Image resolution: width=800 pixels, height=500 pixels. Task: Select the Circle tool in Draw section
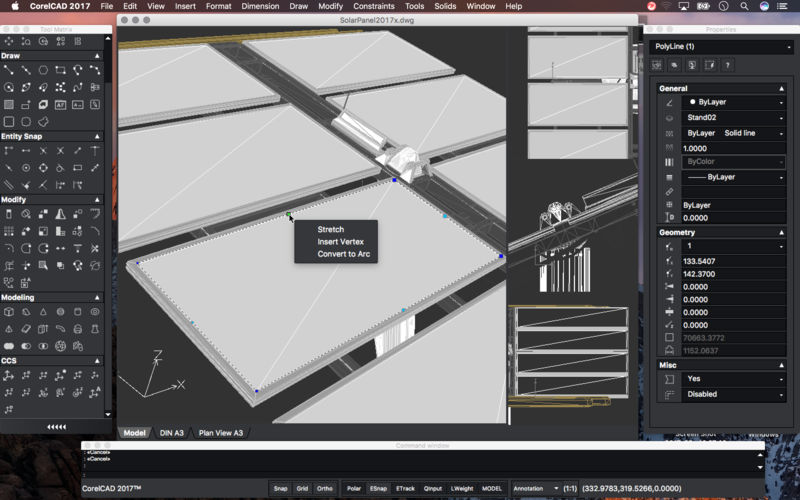coord(9,87)
